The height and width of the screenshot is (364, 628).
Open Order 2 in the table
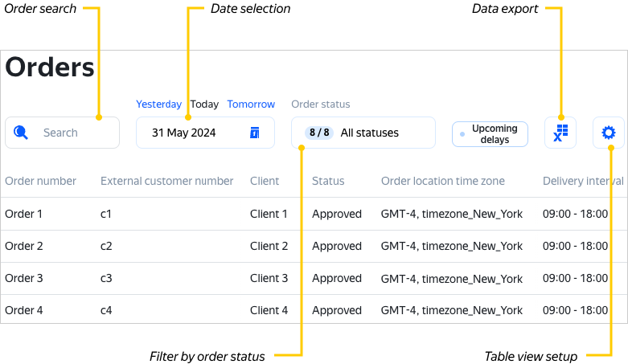[24, 246]
